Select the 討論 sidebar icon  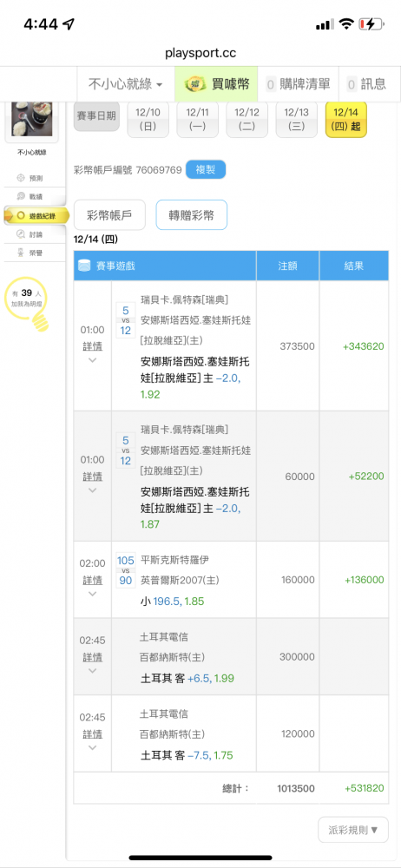[21, 234]
